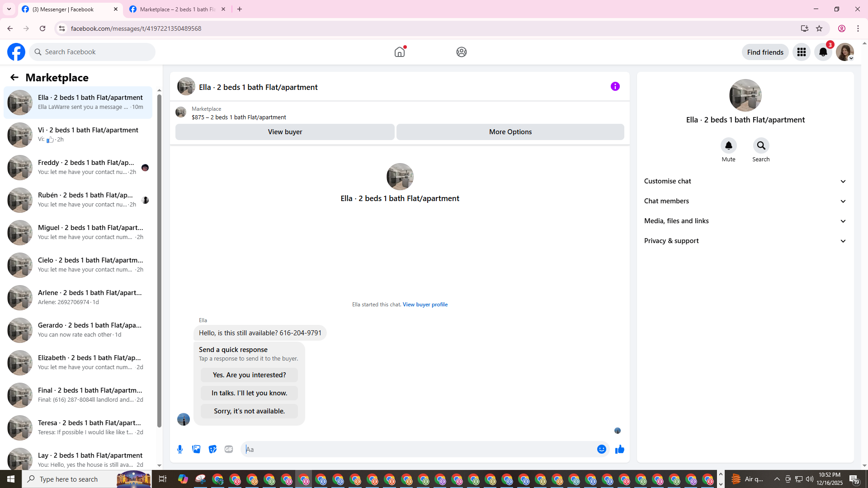Open Task View on the taskbar
868x488 pixels.
point(163,479)
